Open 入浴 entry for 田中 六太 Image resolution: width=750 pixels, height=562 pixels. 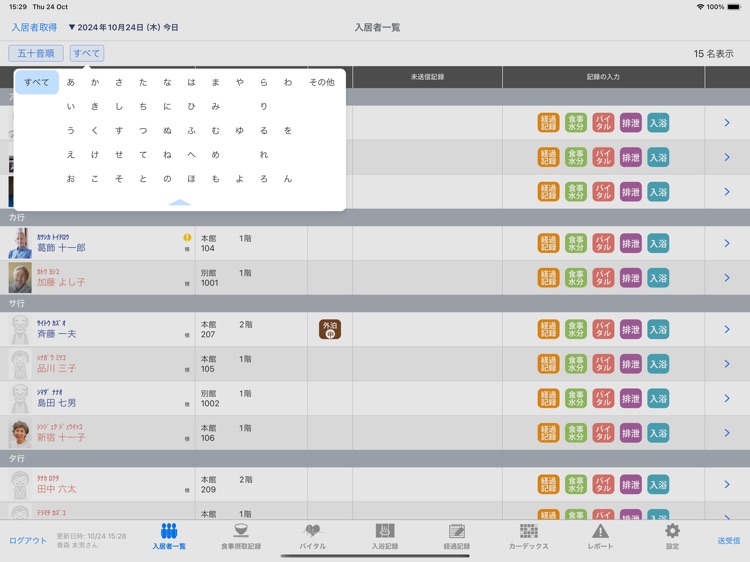(658, 485)
